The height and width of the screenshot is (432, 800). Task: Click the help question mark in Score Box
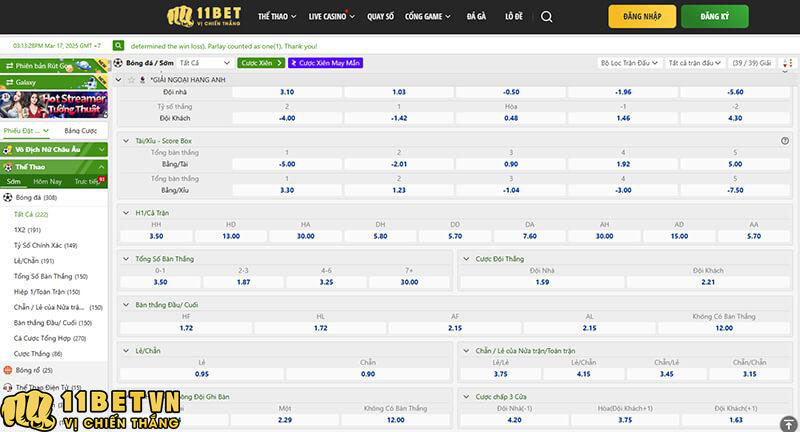[x=784, y=141]
